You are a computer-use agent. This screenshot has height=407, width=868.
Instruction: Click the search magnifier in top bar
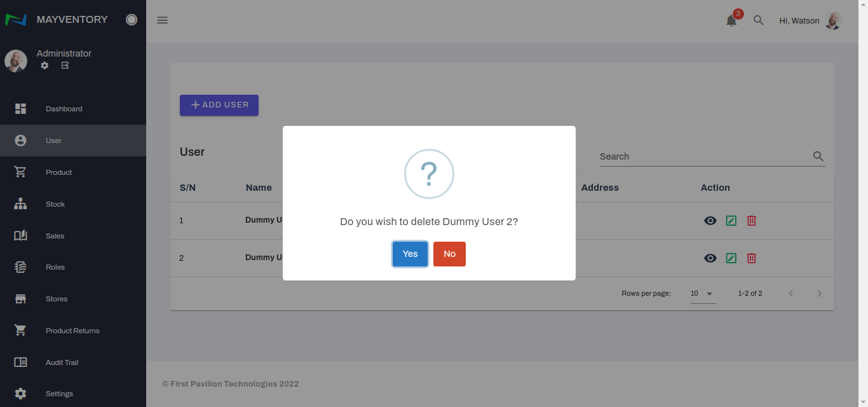[x=758, y=20]
